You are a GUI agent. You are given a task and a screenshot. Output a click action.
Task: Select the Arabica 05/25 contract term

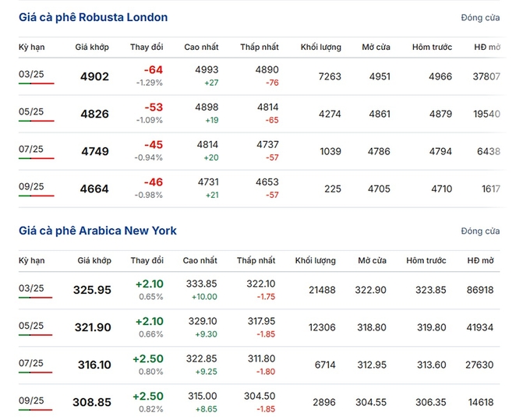pos(31,326)
